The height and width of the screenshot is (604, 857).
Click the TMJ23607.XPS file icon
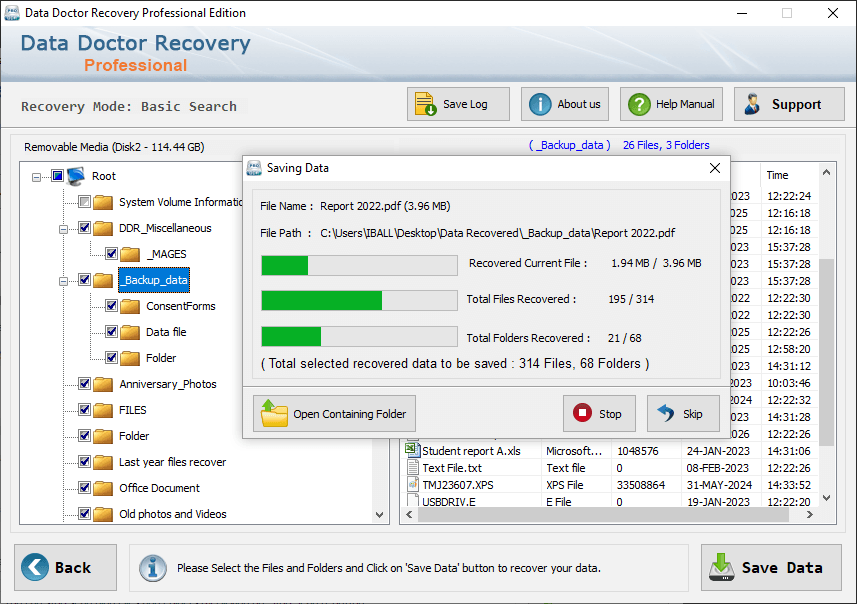tap(413, 484)
